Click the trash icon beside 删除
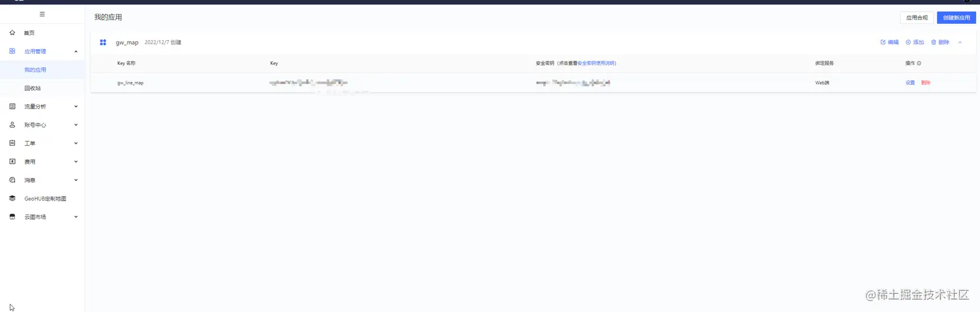The height and width of the screenshot is (312, 980). click(933, 42)
